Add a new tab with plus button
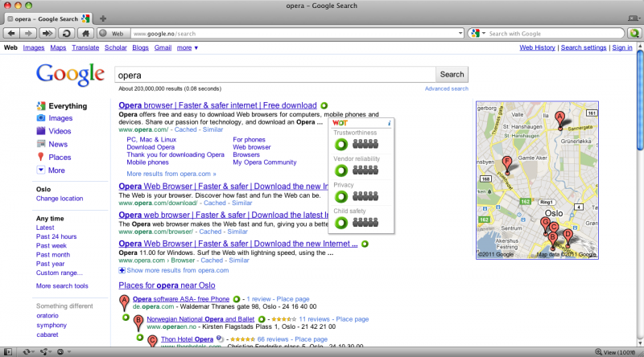 [x=103, y=18]
